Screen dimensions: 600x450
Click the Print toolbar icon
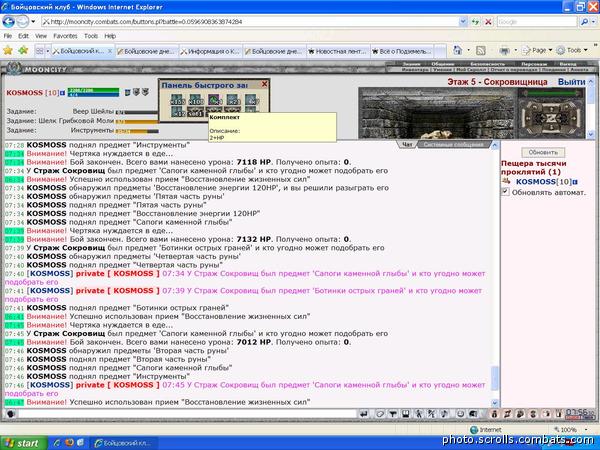click(x=505, y=50)
